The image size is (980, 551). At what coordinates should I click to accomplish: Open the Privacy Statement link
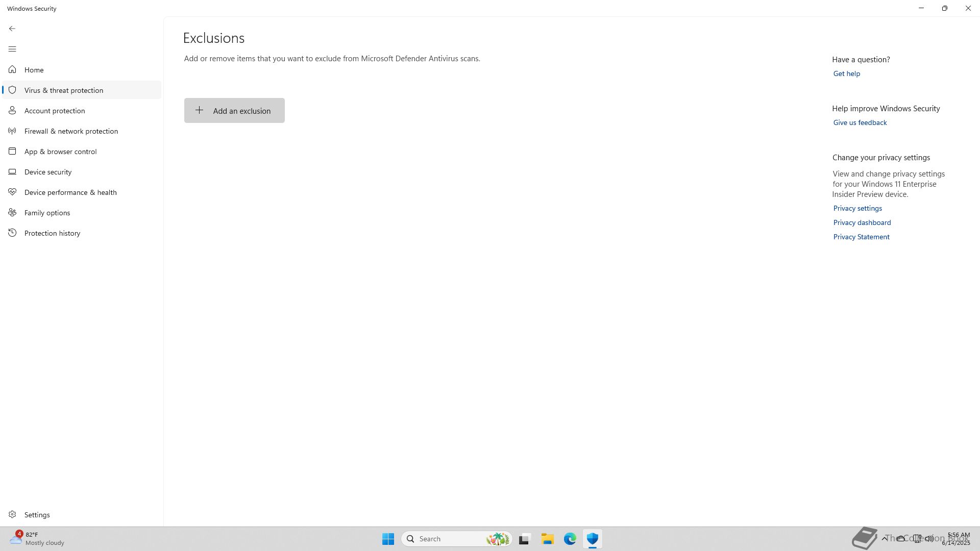click(x=861, y=237)
